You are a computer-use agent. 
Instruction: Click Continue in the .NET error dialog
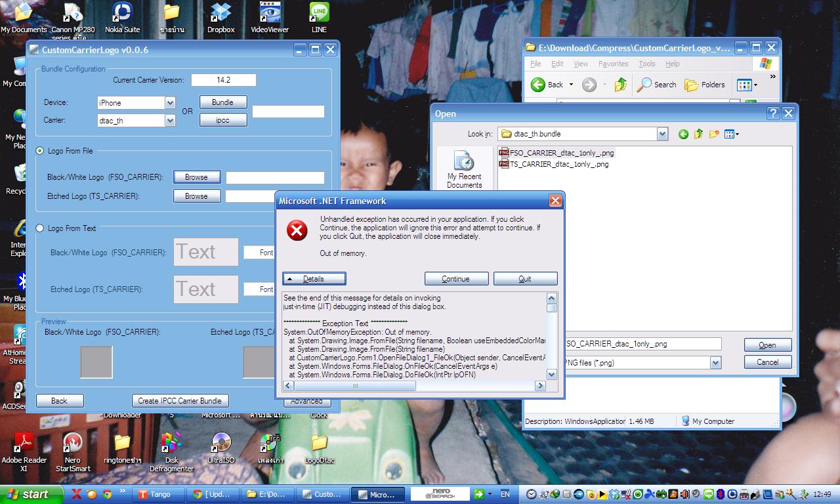point(456,279)
